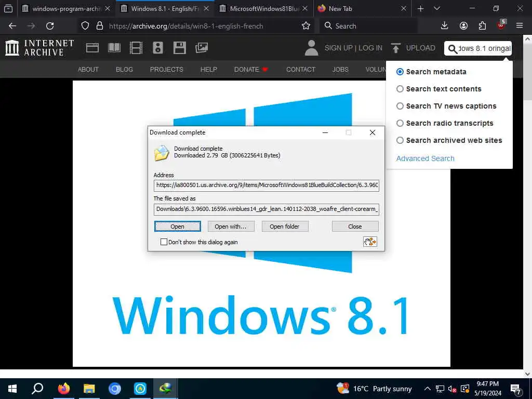Expand the list all tabs chevron
Screen dimensions: 532x399
[437, 8]
